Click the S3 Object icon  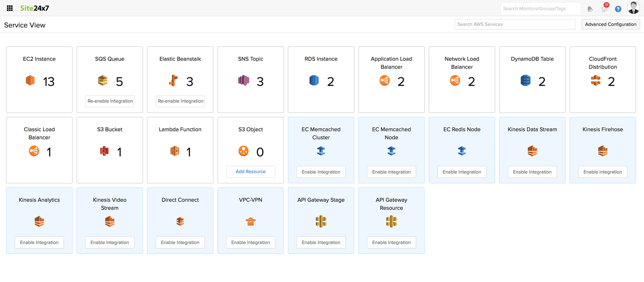tap(244, 151)
